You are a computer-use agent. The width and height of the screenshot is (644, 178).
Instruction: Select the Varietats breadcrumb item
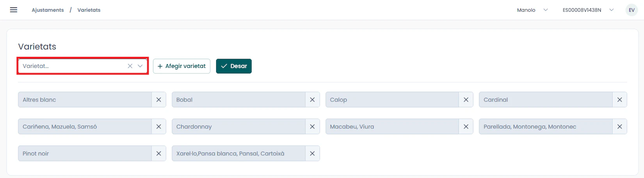click(89, 10)
